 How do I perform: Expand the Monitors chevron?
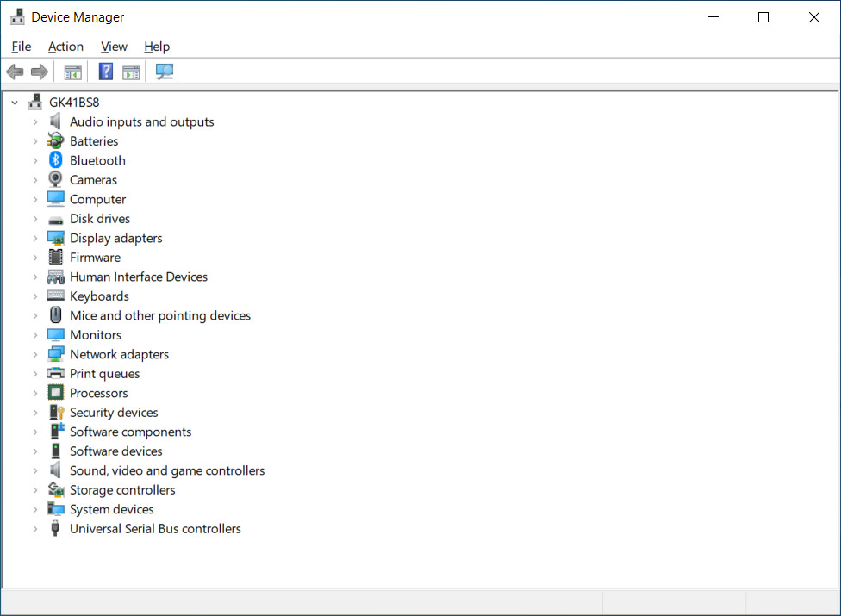pos(35,335)
